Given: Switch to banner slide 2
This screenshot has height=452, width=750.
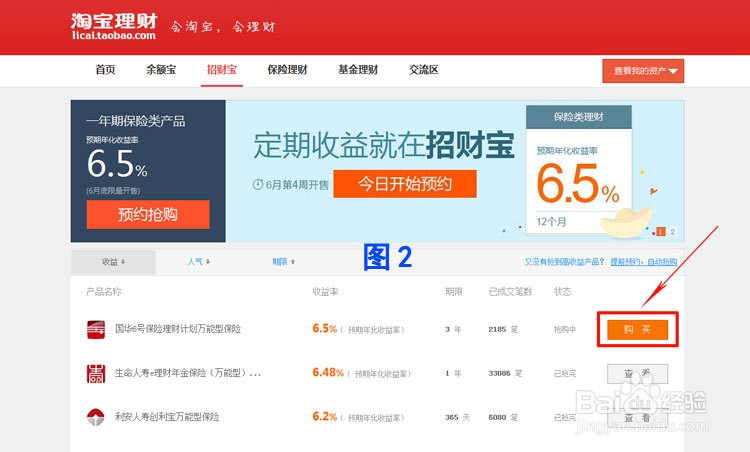Looking at the screenshot, I should point(673,232).
